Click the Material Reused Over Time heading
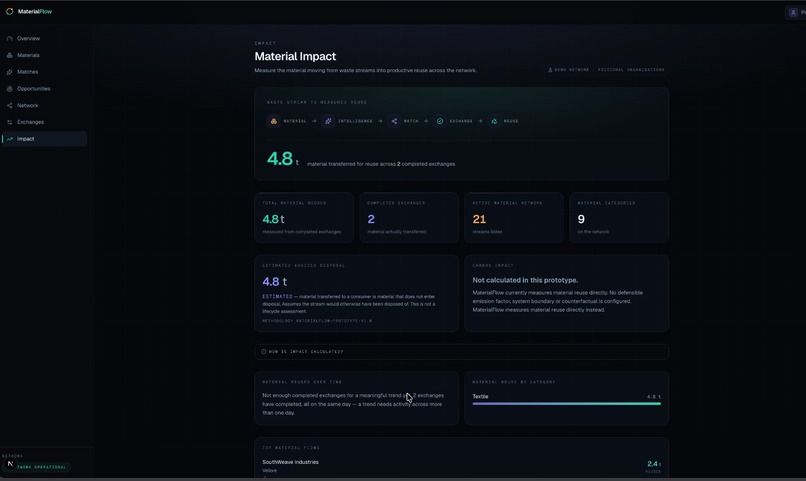 (x=302, y=382)
